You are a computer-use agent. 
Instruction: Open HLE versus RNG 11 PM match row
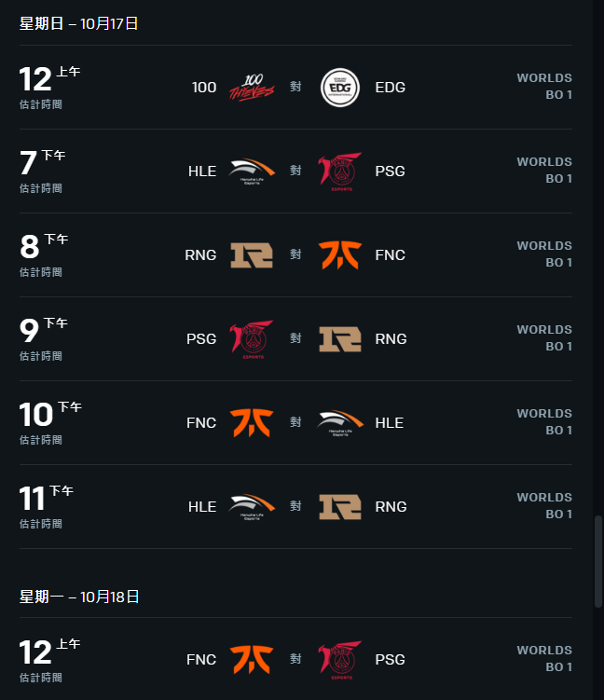click(296, 507)
